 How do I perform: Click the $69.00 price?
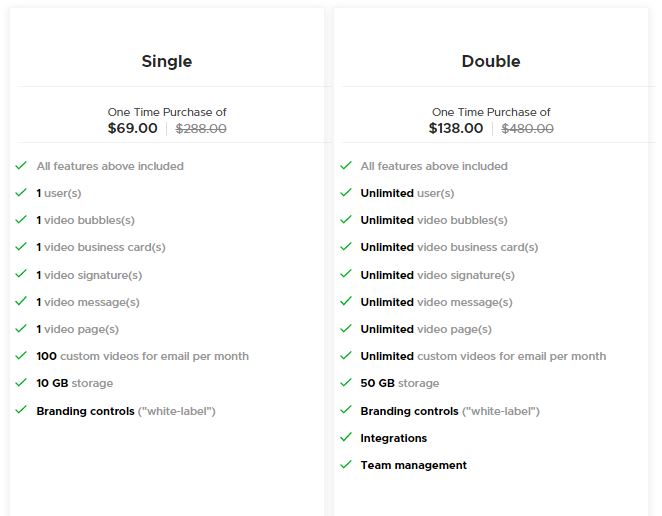coord(133,128)
